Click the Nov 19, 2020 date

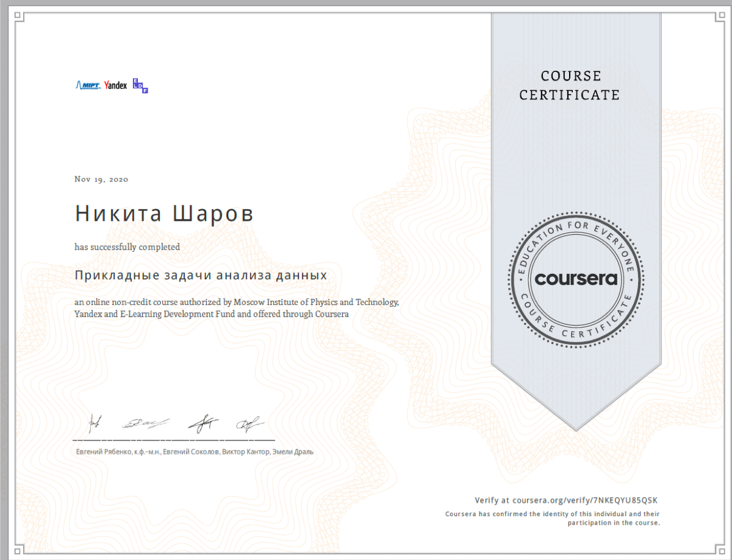[101, 179]
